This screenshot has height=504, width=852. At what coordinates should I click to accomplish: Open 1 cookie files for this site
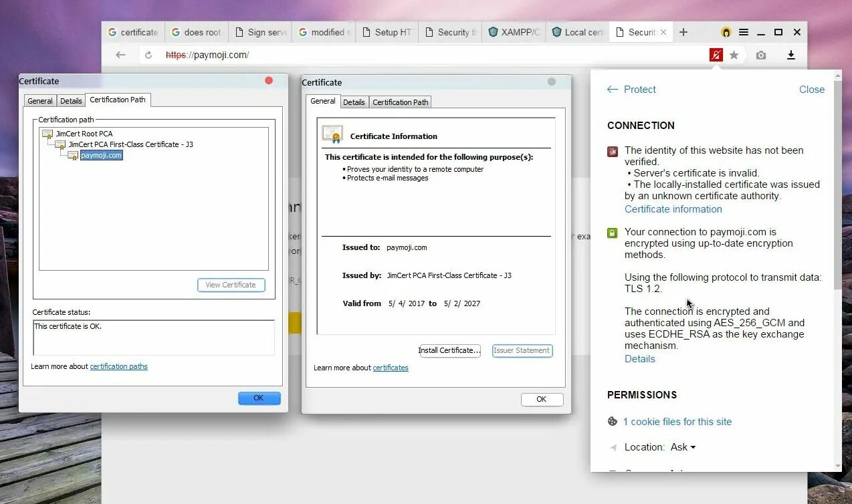pos(677,422)
